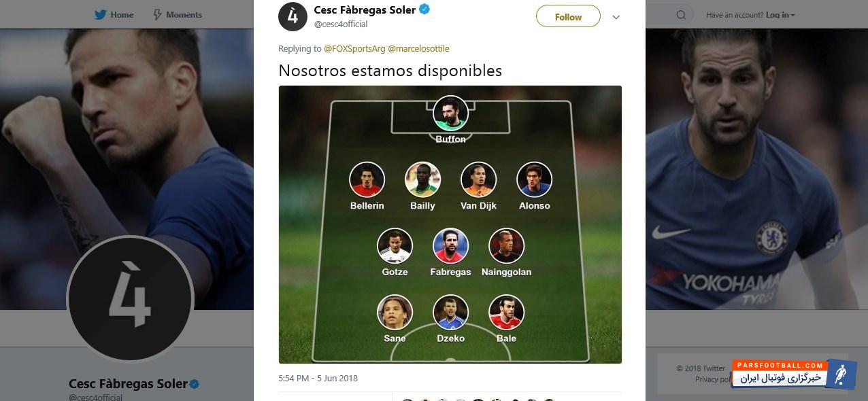Click the tweet author's '4' avatar

[293, 16]
